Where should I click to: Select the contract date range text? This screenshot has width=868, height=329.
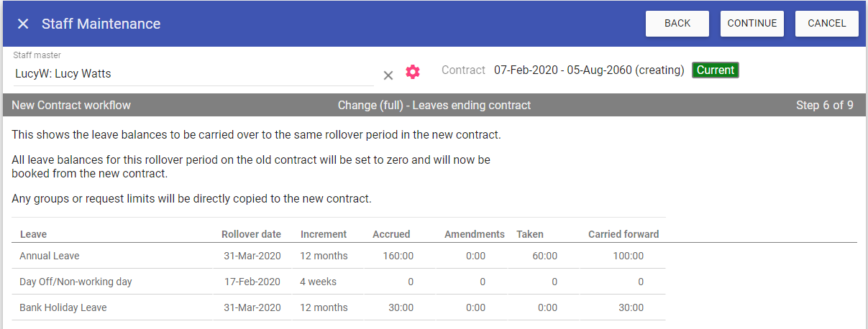[x=588, y=70]
